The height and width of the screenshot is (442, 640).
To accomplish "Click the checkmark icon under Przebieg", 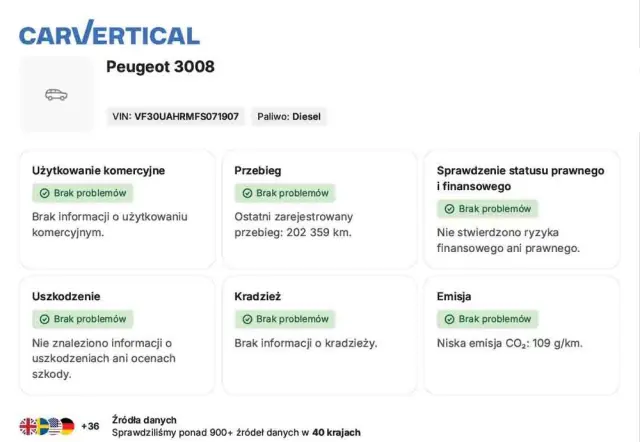I will [x=247, y=193].
